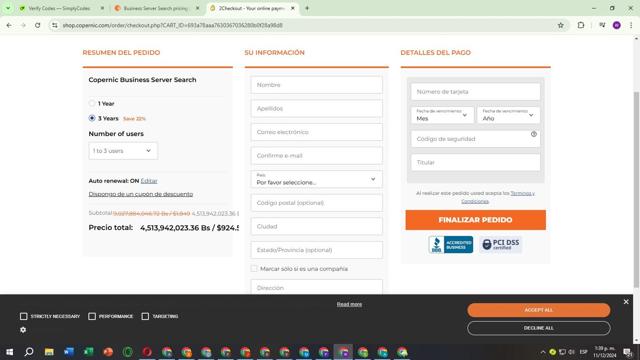
Task: Click the Apellidos input field
Action: (317, 109)
